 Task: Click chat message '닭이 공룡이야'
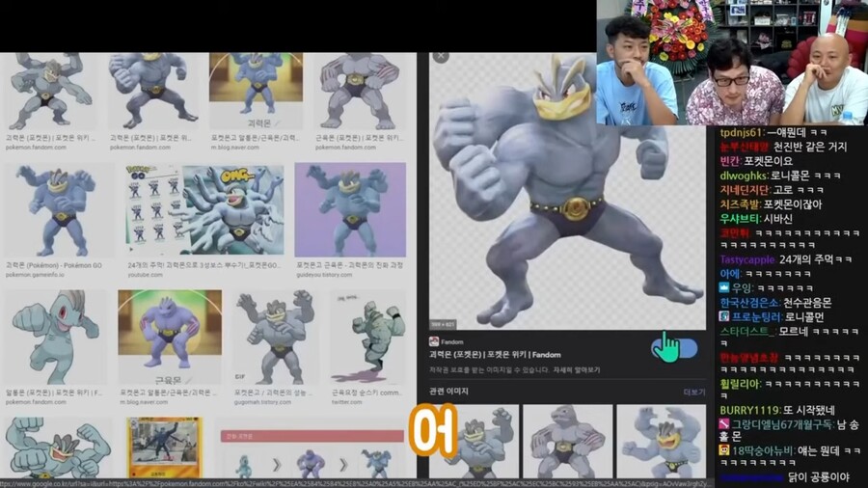(x=818, y=477)
